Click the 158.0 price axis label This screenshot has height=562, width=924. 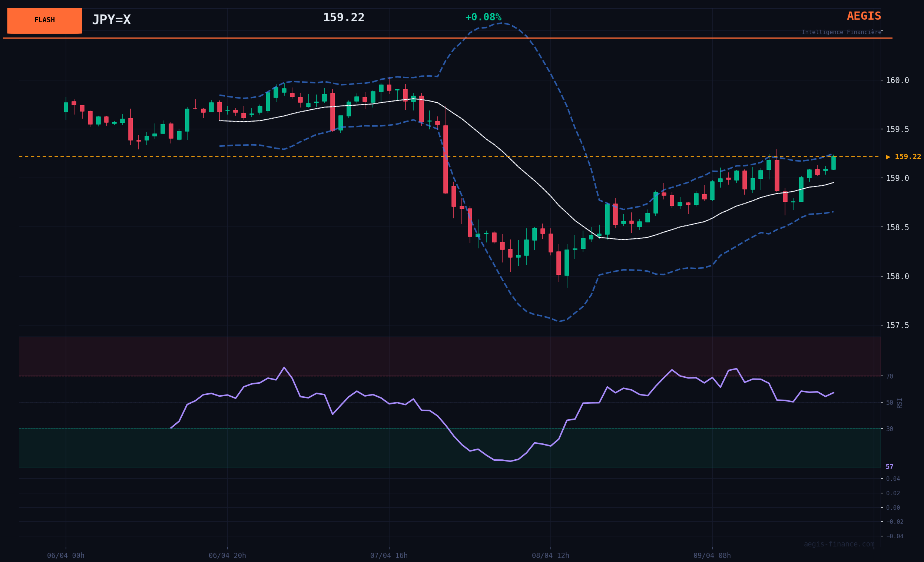(897, 277)
